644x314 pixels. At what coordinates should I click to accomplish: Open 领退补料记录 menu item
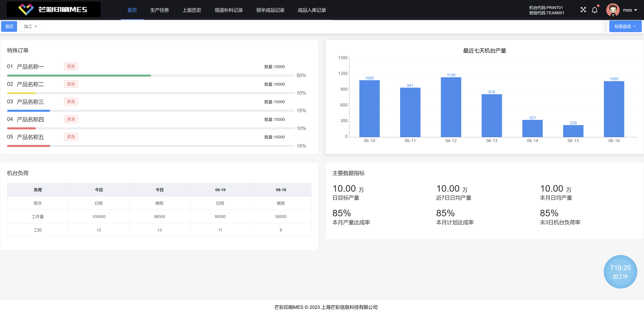228,10
